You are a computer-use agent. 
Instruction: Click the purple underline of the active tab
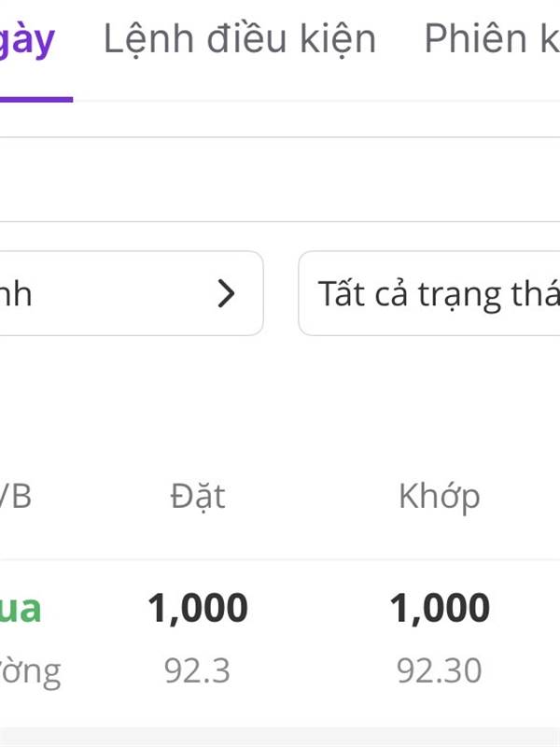click(35, 98)
